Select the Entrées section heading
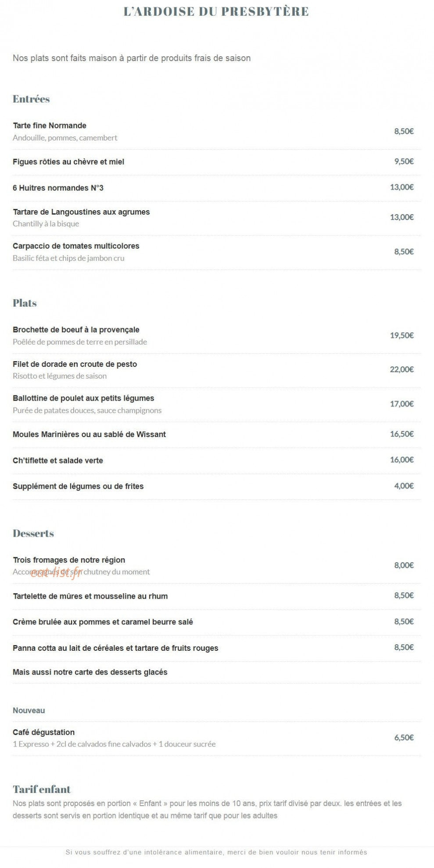 click(31, 99)
